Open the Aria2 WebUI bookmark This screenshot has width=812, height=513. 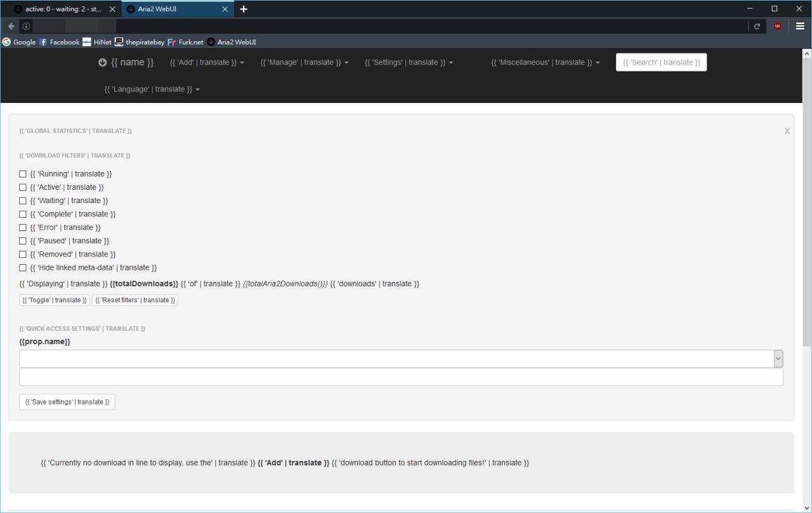[232, 42]
